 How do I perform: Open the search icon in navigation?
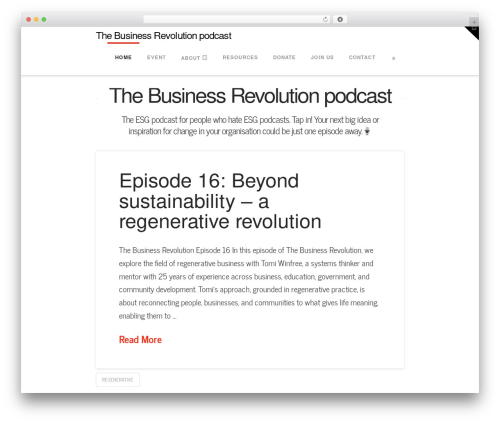(393, 58)
